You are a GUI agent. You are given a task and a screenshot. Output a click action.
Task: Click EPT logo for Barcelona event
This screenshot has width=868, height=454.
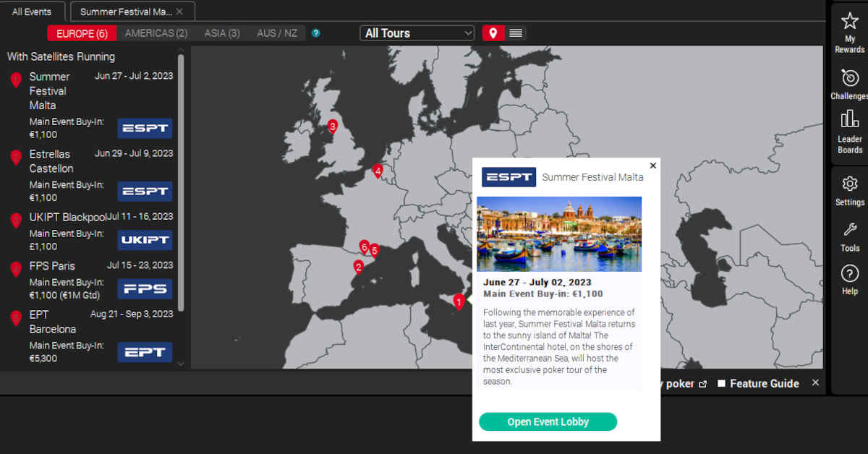145,352
